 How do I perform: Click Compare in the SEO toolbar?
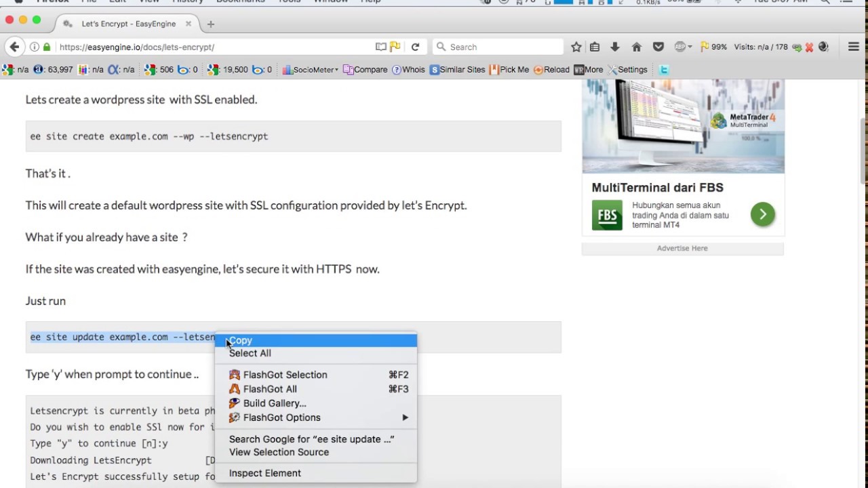coord(366,69)
